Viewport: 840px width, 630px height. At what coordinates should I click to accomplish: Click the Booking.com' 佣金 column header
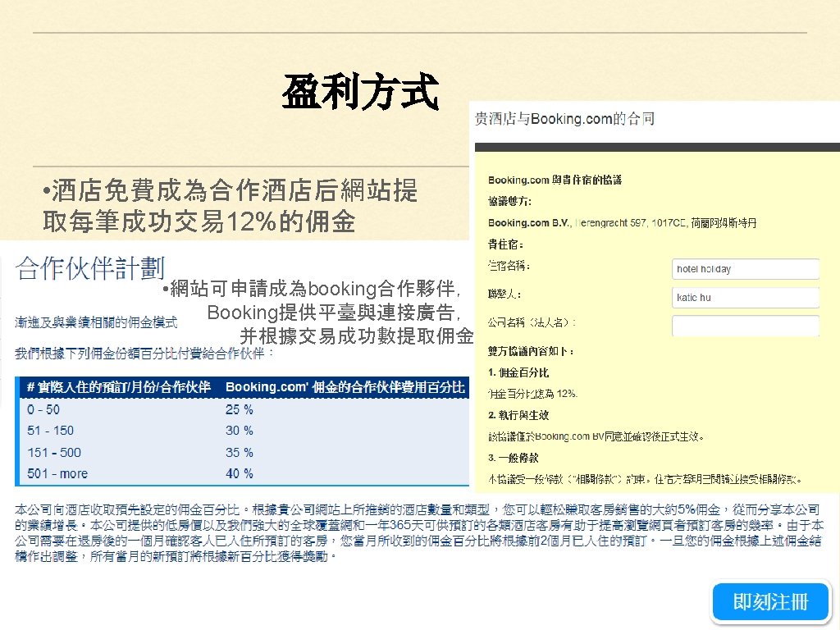(345, 387)
